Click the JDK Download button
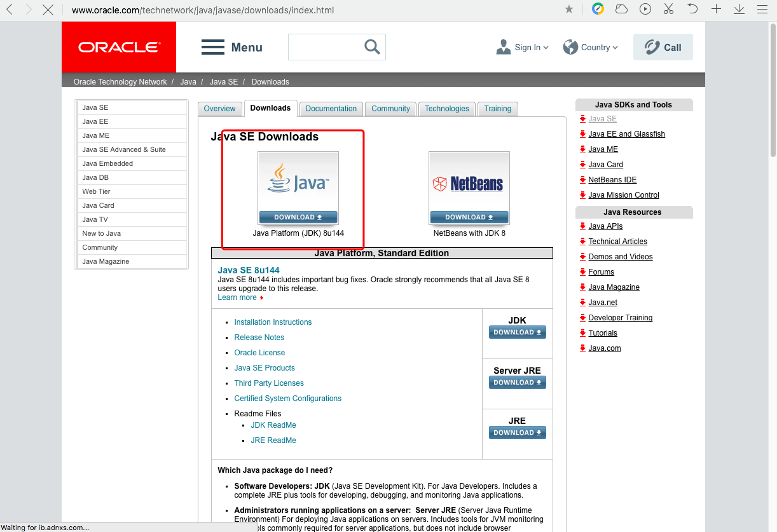The width and height of the screenshot is (777, 532). (518, 332)
